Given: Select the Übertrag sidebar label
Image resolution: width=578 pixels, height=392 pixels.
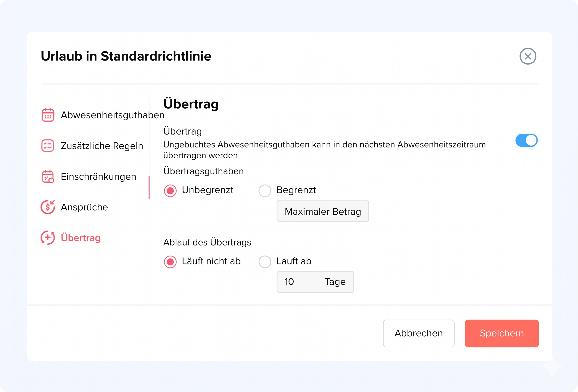Looking at the screenshot, I should pos(81,238).
